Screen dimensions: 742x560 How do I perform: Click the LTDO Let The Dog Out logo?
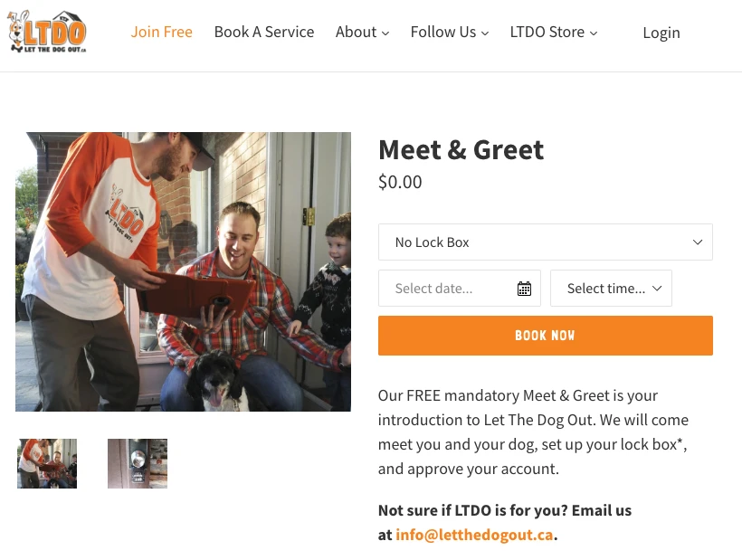pos(47,32)
